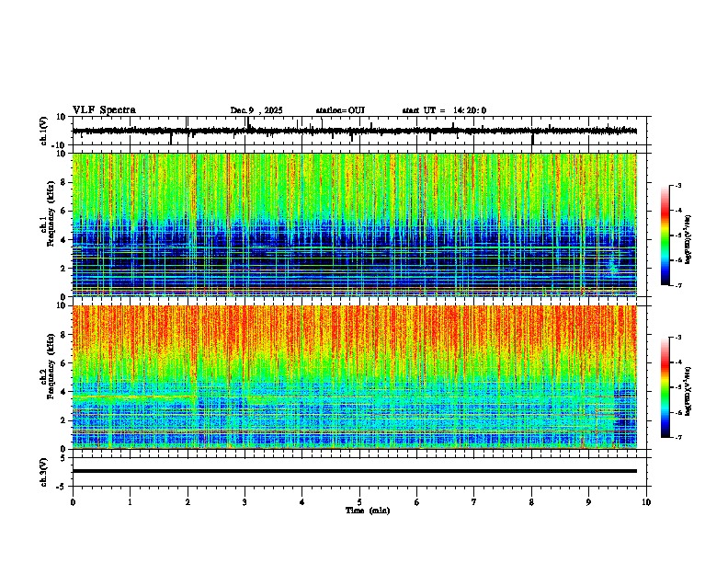Click time-axis tick label "5"
728x563 pixels.
[359, 502]
